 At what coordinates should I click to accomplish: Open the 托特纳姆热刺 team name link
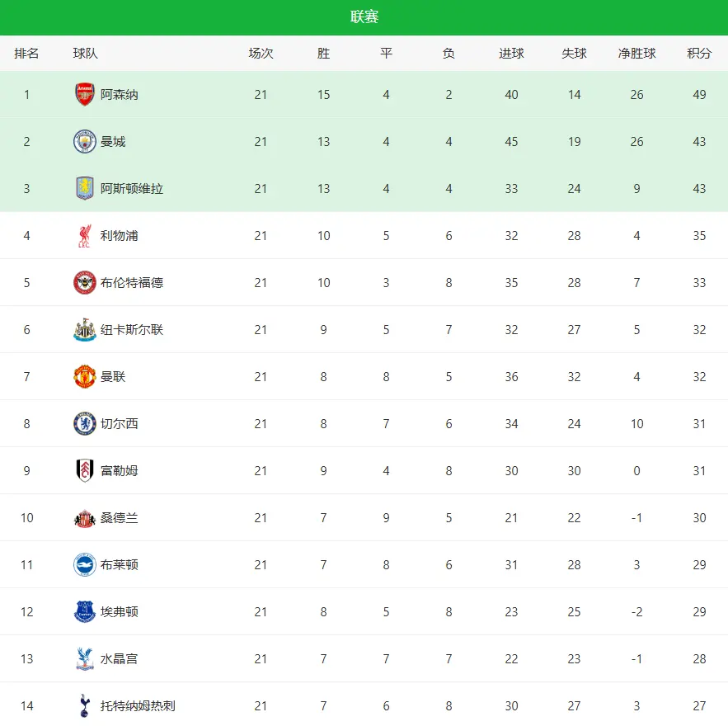(138, 706)
